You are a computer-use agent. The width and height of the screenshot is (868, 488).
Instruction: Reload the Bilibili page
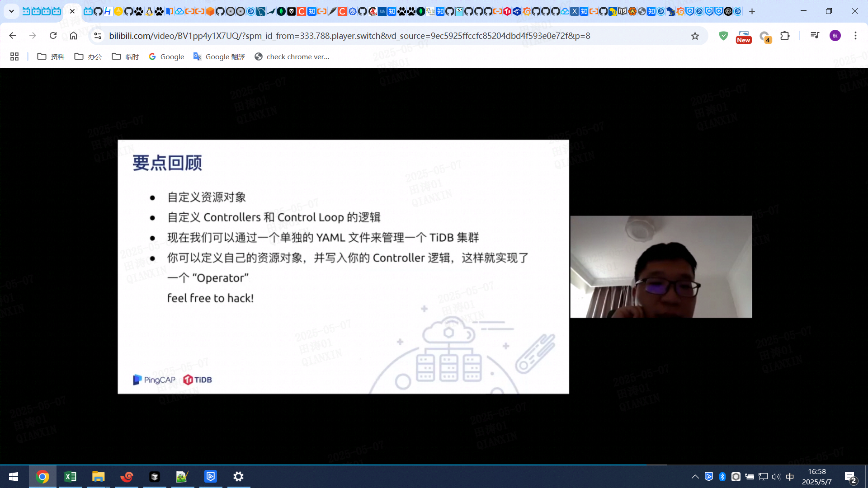(x=53, y=36)
